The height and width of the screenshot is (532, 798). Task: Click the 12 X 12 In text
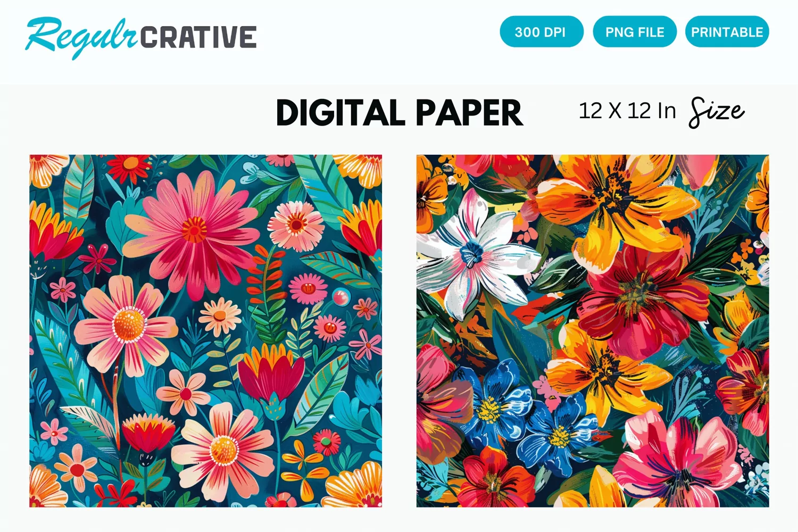(x=627, y=111)
